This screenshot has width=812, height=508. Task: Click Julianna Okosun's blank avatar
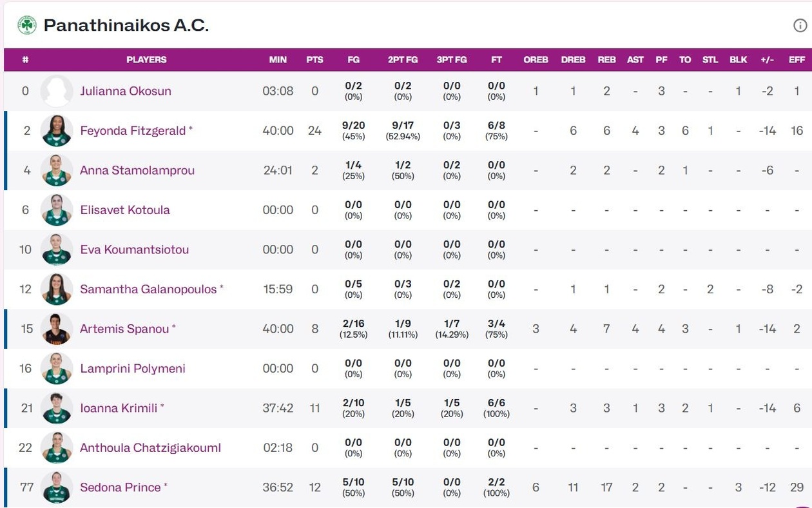57,91
